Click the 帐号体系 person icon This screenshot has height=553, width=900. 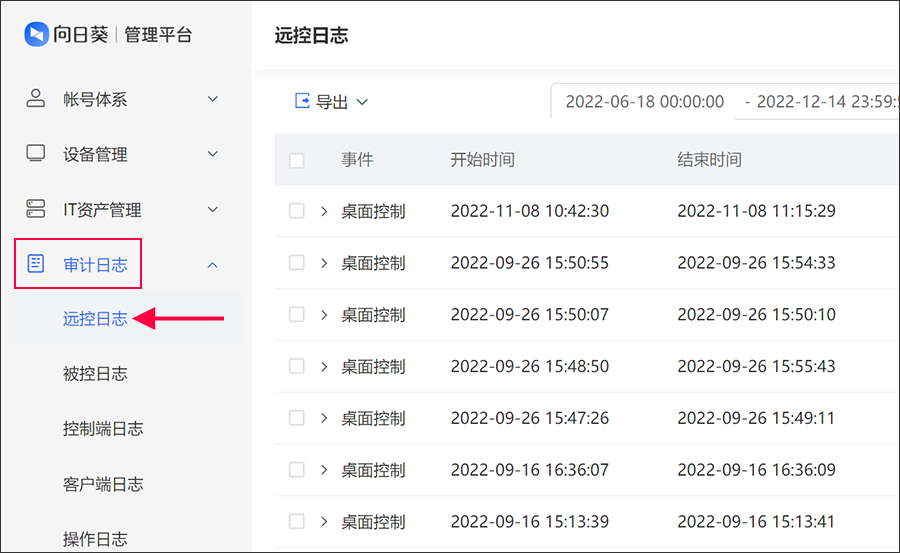point(36,99)
